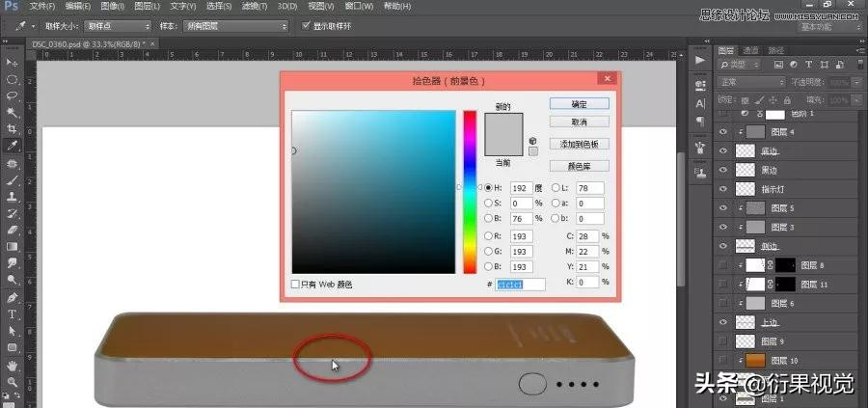The image size is (868, 408).
Task: Select the G green radio button
Action: 488,252
